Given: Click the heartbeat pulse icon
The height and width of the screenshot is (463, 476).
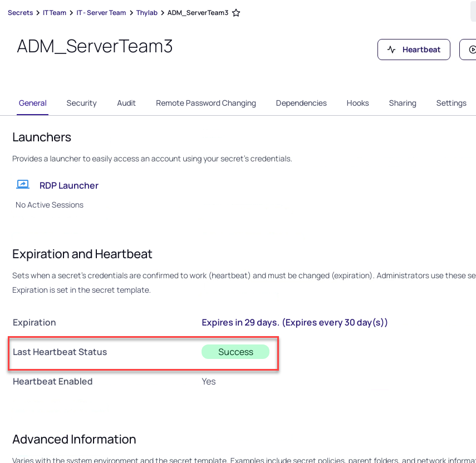Looking at the screenshot, I should pos(392,50).
